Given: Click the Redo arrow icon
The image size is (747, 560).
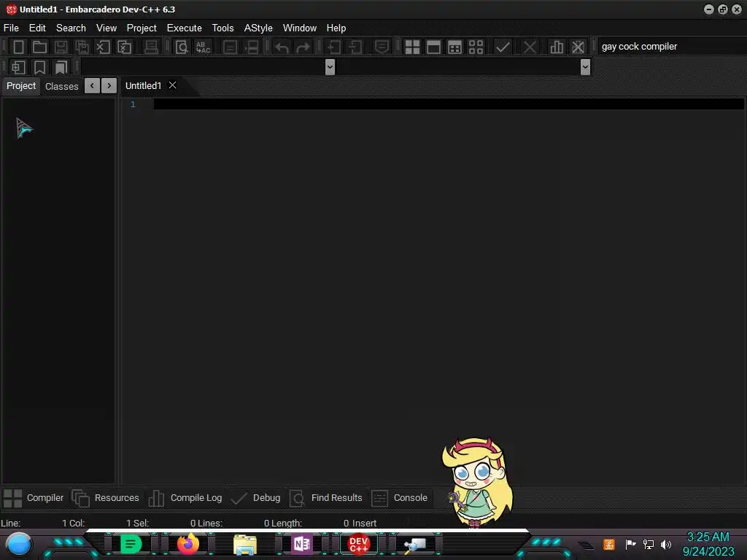Looking at the screenshot, I should pyautogui.click(x=303, y=47).
